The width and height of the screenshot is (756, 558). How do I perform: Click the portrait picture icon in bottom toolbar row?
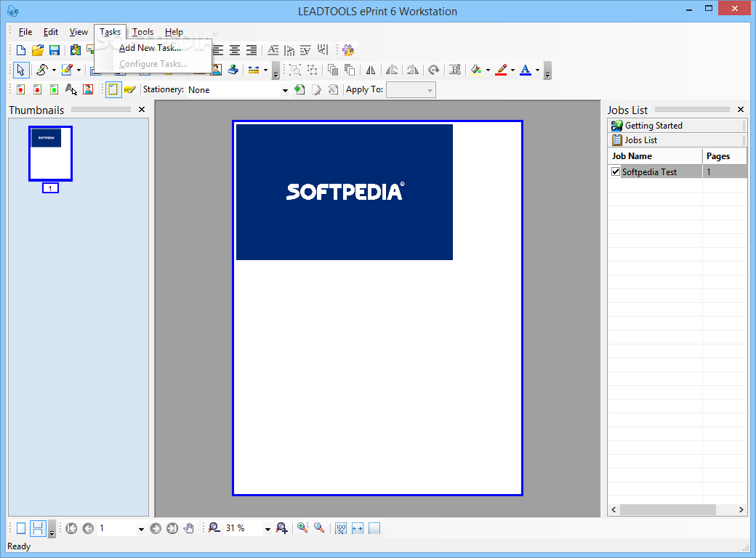[88, 89]
